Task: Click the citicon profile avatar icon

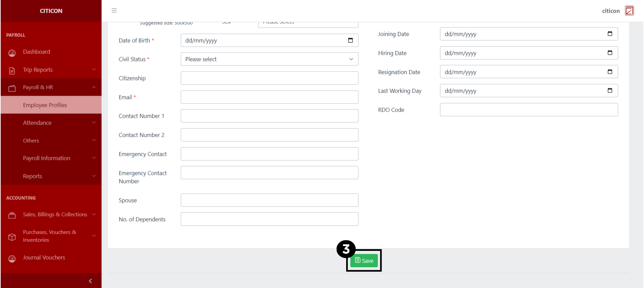Action: coord(629,11)
